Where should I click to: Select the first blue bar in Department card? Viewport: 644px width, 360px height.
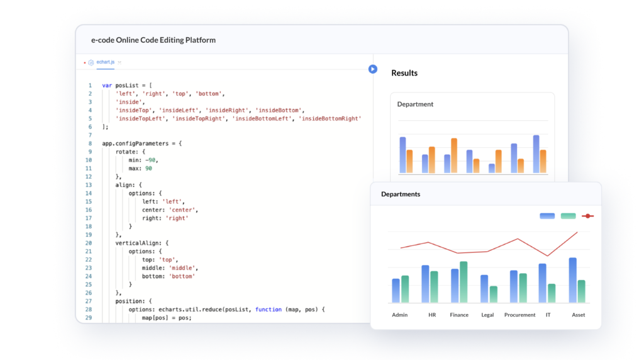pyautogui.click(x=402, y=155)
